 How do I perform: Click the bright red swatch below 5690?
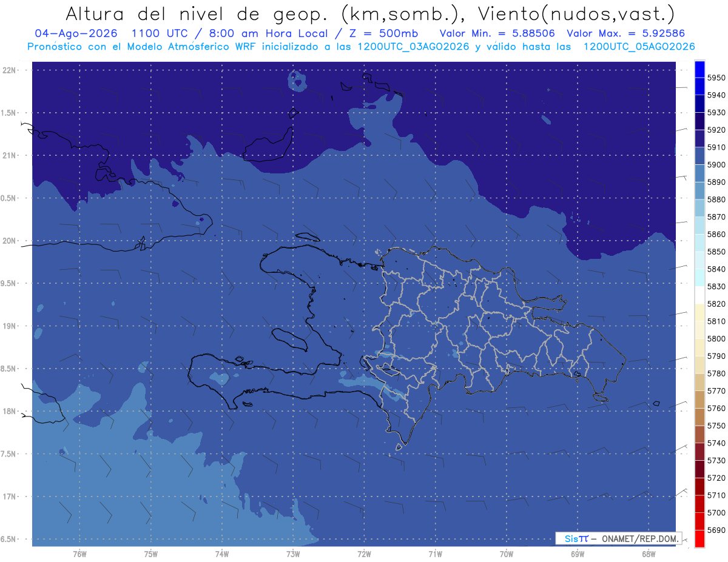[699, 538]
